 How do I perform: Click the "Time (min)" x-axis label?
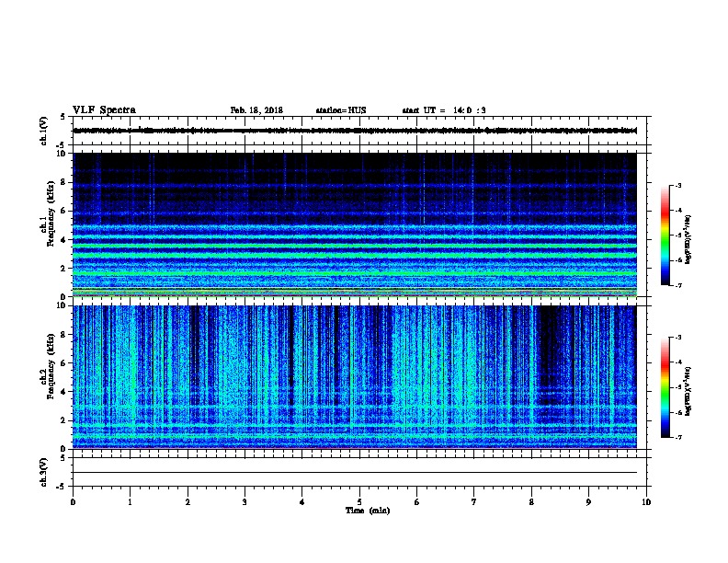coord(368,511)
